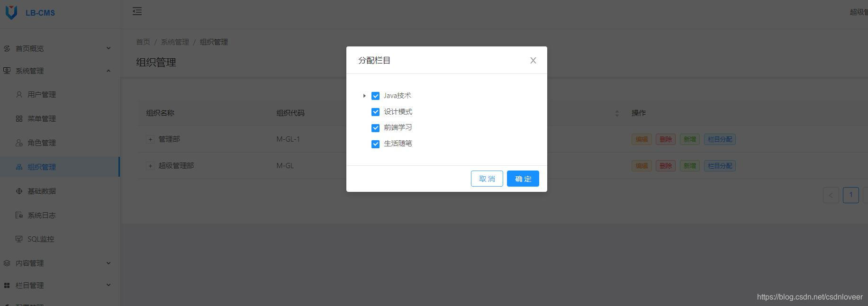The width and height of the screenshot is (868, 306).
Task: Expand 首页概览 menu chevron
Action: tap(108, 48)
